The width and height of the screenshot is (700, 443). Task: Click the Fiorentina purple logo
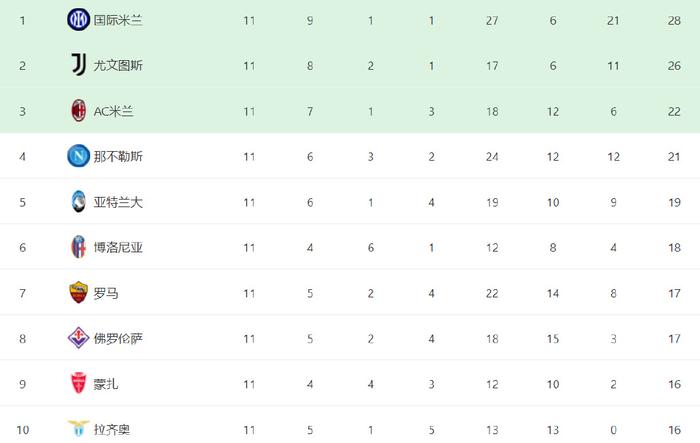[x=78, y=338]
